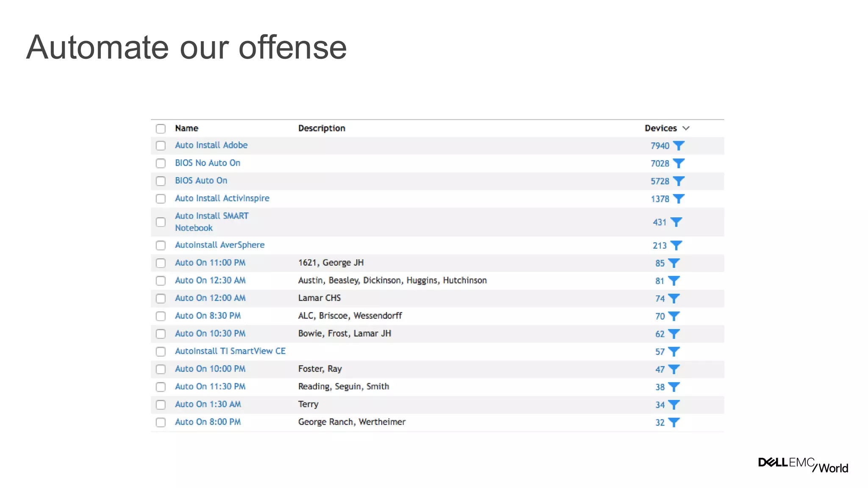
Task: Sort by the Devices column label
Action: pyautogui.click(x=661, y=128)
